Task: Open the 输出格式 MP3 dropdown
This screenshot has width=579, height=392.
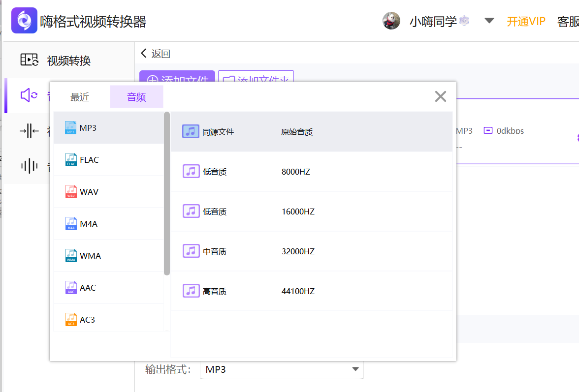Action: pos(281,368)
